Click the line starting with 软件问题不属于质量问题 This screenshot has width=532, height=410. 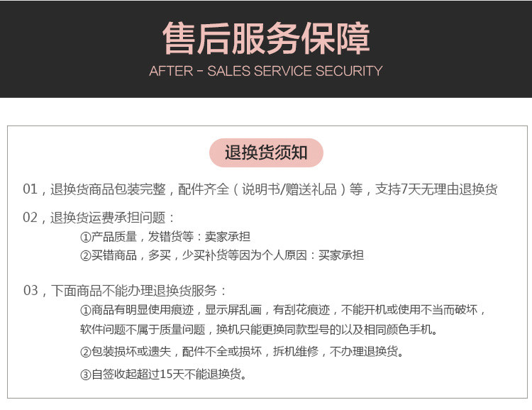click(x=260, y=330)
